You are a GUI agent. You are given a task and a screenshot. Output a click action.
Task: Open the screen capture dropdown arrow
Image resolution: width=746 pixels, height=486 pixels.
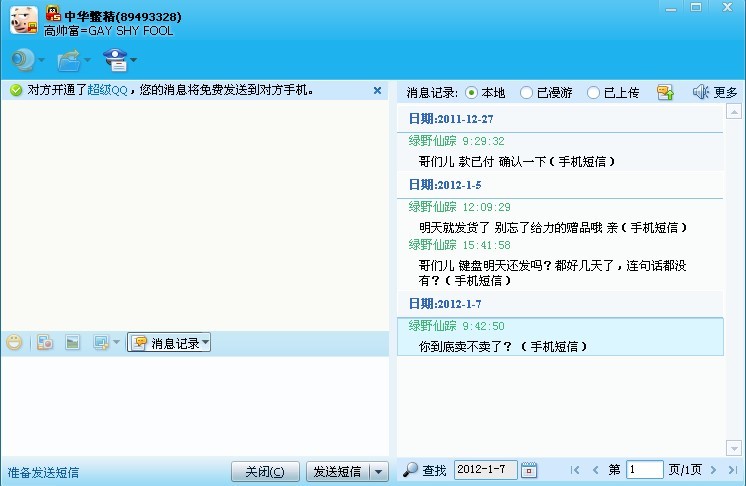116,342
